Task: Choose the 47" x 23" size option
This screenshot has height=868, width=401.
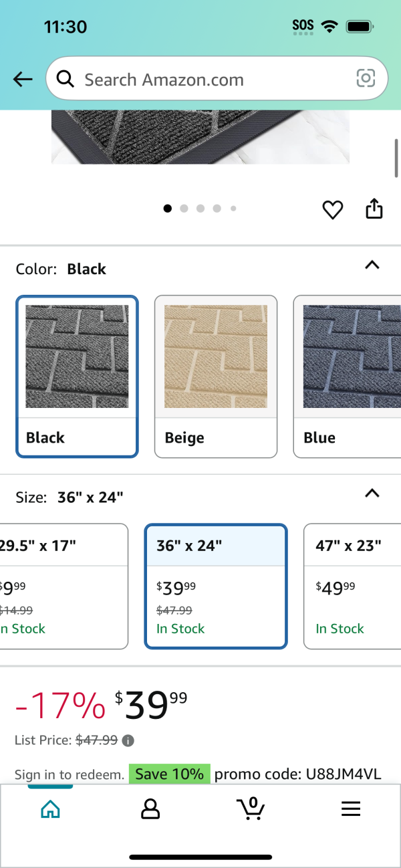Action: (352, 586)
